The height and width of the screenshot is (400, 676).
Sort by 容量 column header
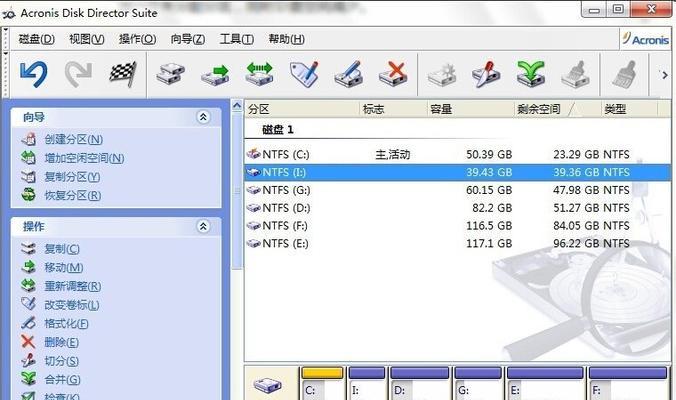(x=471, y=109)
